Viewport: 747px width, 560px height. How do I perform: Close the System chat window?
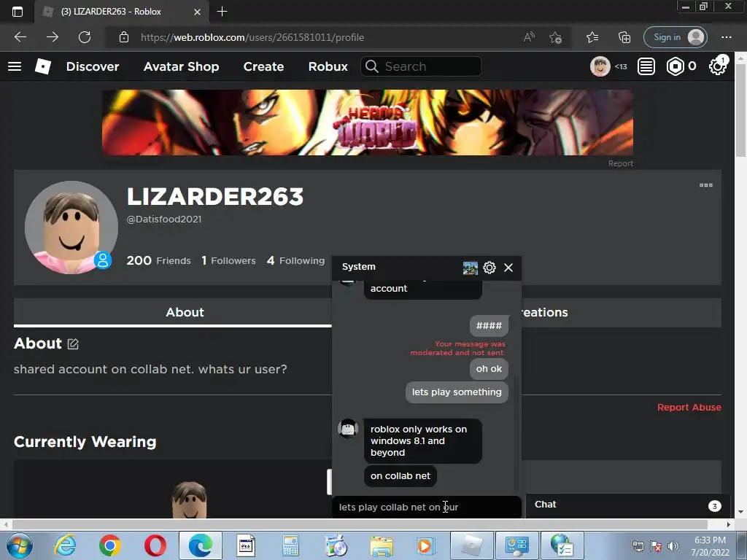tap(508, 268)
